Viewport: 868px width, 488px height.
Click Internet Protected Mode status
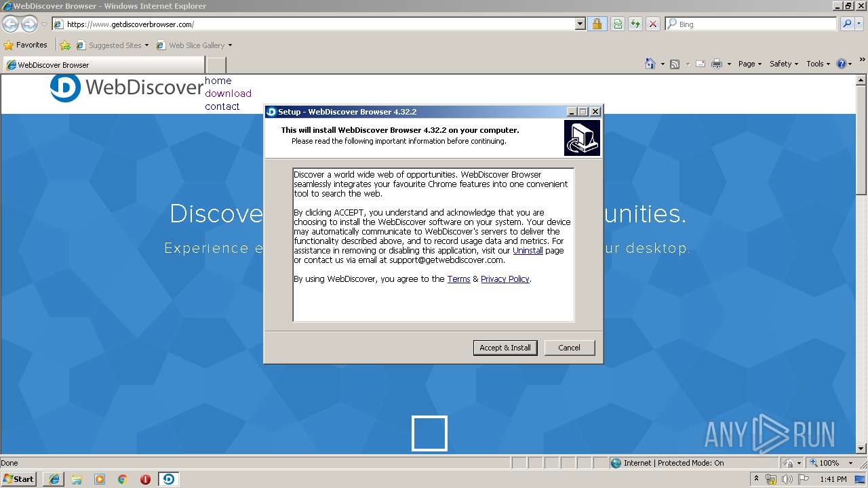tap(668, 463)
